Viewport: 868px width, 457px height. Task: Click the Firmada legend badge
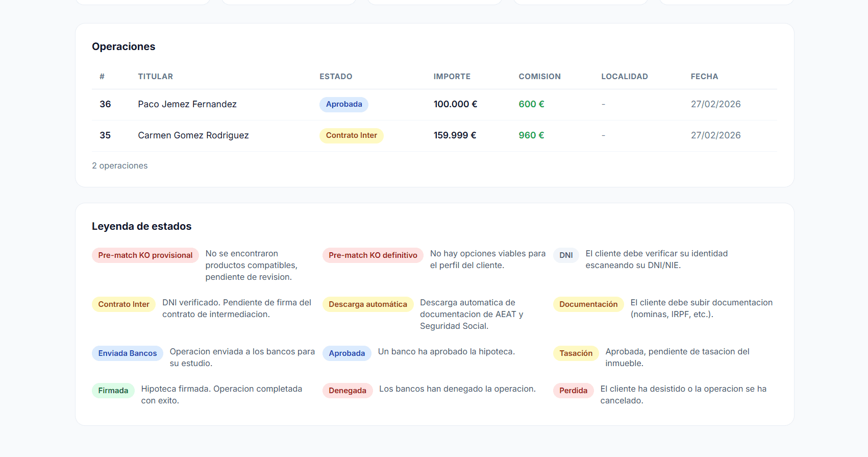click(113, 391)
